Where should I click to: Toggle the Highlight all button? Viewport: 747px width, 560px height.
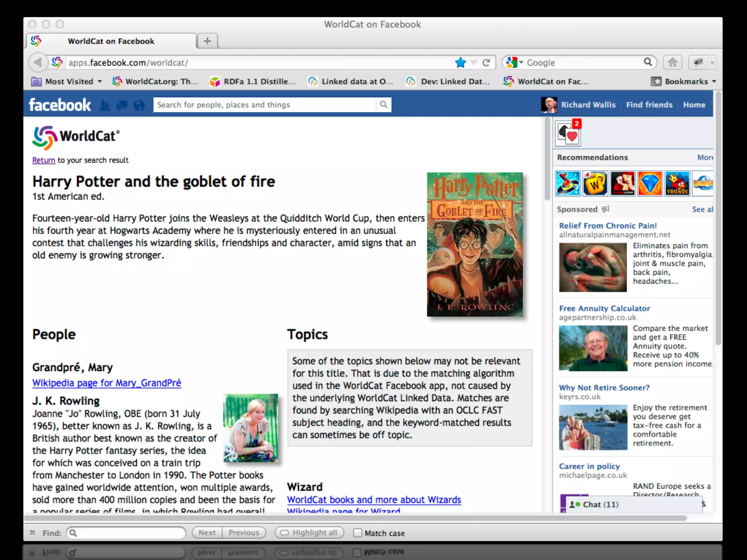309,533
